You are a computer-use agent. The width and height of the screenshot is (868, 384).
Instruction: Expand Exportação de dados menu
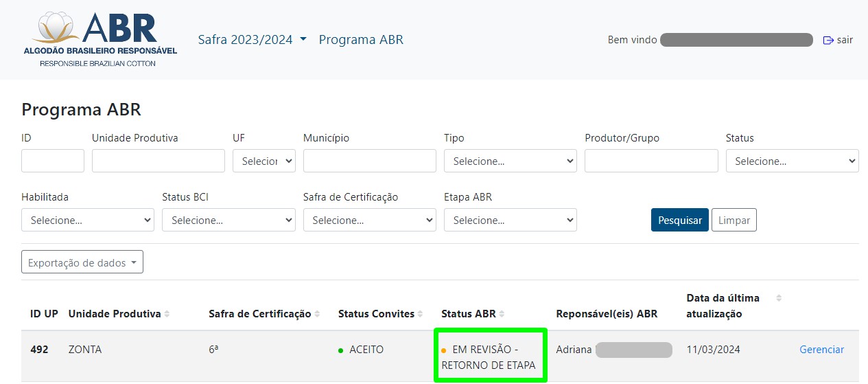tap(82, 262)
